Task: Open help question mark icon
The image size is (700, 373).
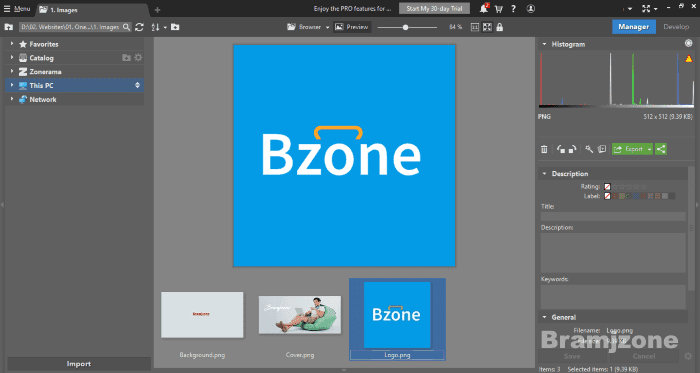Action: point(513,9)
